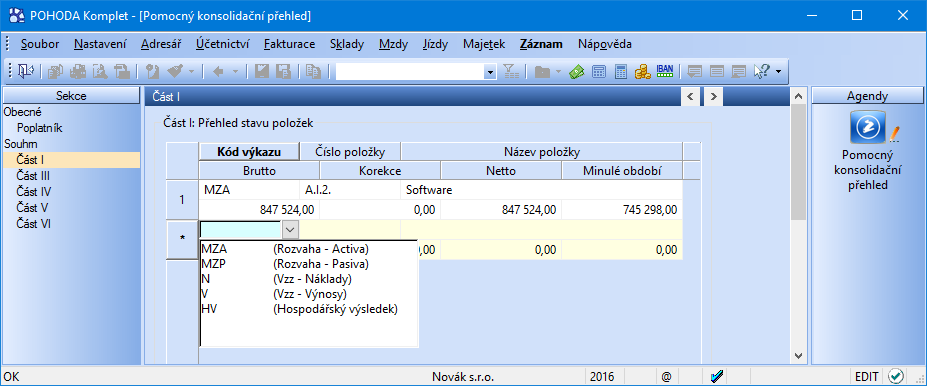927x386 pixels.
Task: Click the next section right arrow button
Action: point(714,96)
